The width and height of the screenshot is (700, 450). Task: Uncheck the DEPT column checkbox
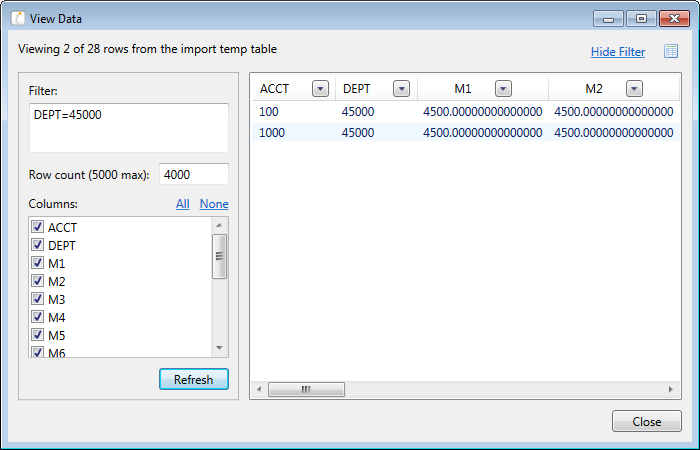click(x=38, y=245)
